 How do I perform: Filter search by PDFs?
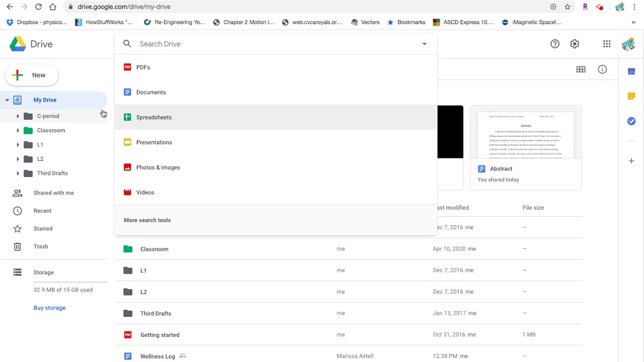(276, 67)
